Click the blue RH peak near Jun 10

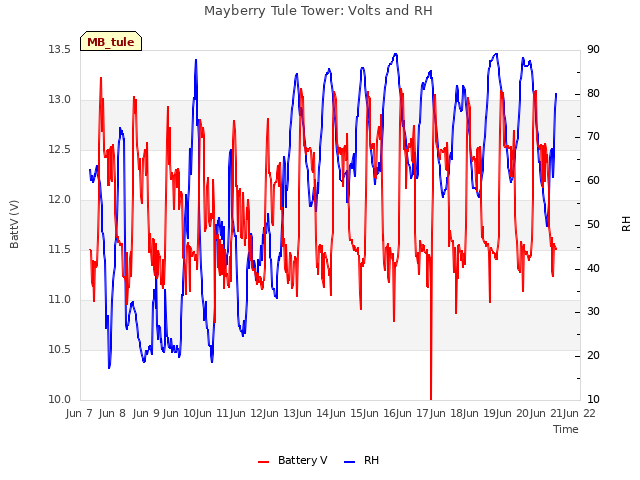196,61
